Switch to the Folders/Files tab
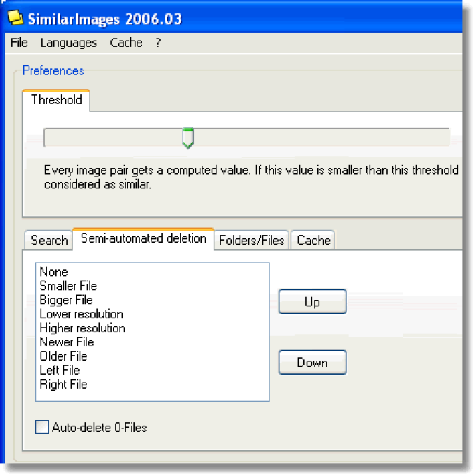Screen dimensions: 475x476 251,240
